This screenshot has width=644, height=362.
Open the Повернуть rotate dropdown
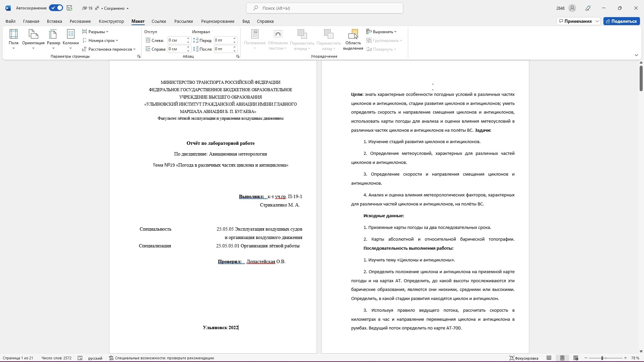tap(381, 49)
